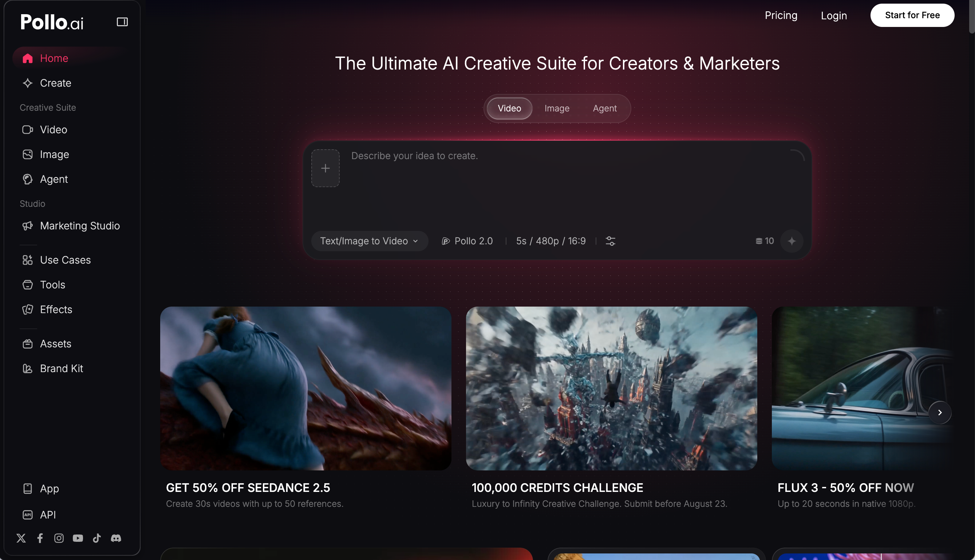Select the Video mode tab
The height and width of the screenshot is (560, 975).
(x=509, y=109)
